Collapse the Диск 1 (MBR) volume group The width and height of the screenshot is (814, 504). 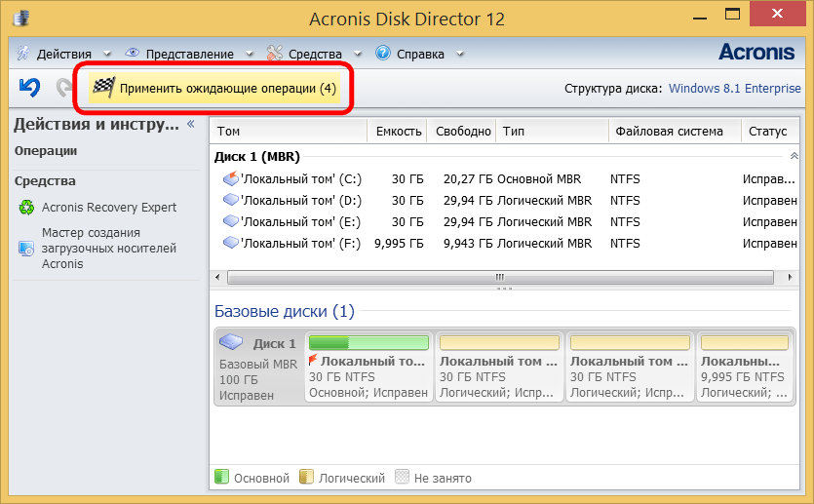click(x=794, y=156)
